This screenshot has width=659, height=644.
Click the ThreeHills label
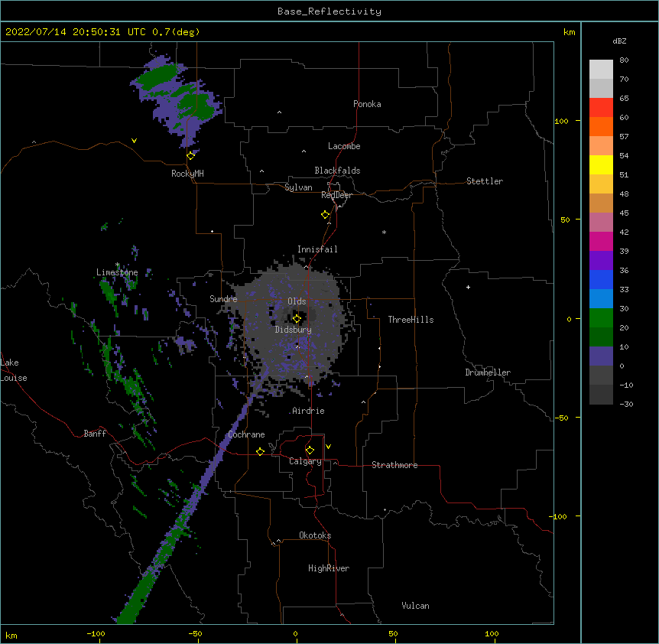point(411,320)
